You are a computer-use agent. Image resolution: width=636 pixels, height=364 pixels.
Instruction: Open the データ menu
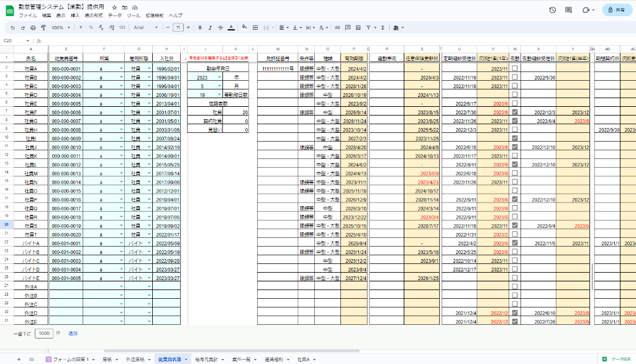(114, 15)
